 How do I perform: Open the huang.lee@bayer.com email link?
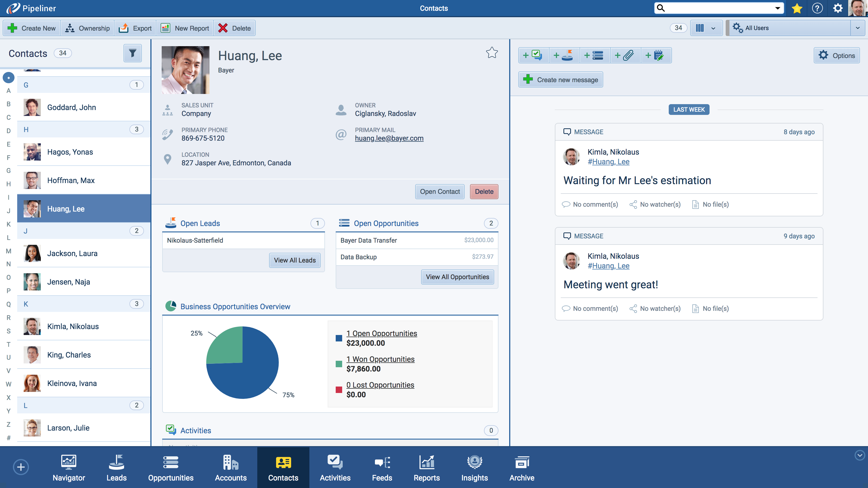(389, 138)
